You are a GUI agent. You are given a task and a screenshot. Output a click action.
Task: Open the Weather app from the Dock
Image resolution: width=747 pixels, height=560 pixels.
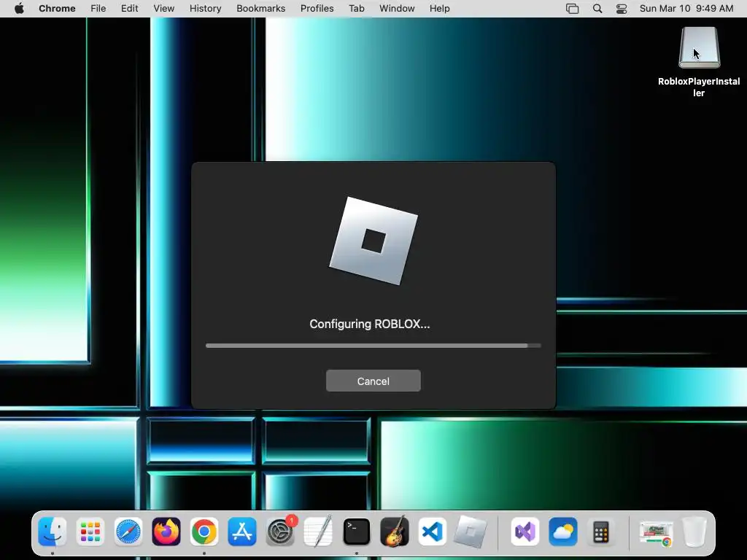(x=563, y=532)
